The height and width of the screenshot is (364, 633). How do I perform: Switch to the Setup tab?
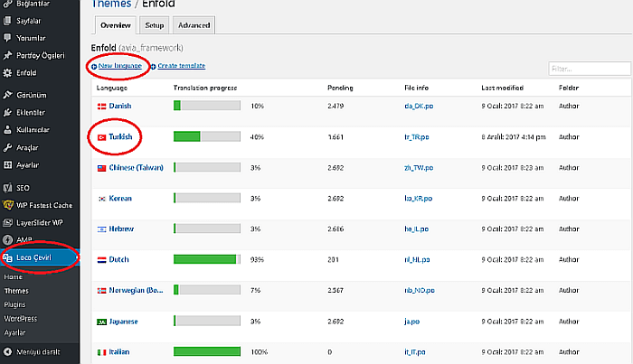coord(155,25)
